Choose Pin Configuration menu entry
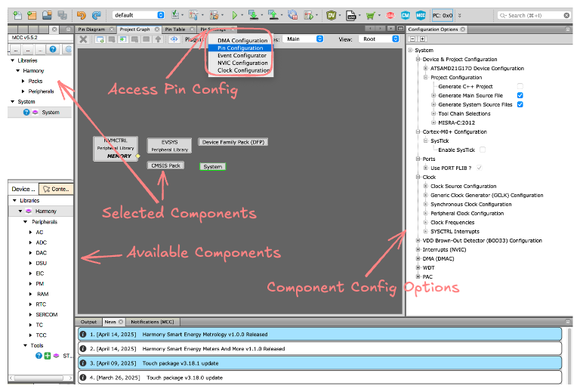Screen dimensions: 580x392 (241, 48)
